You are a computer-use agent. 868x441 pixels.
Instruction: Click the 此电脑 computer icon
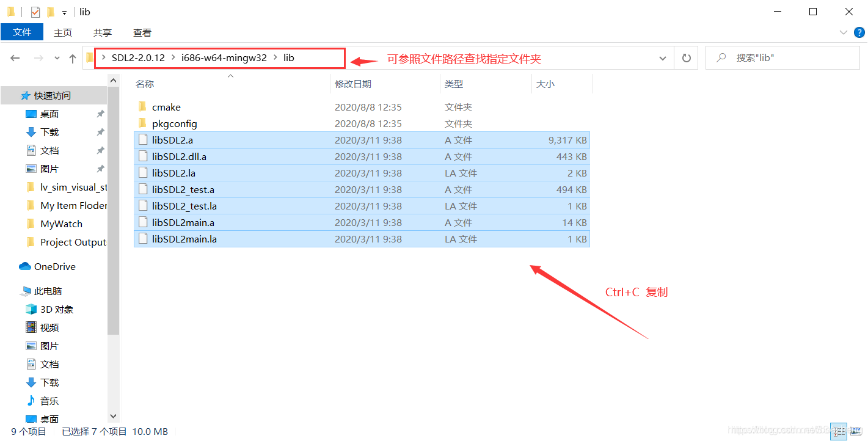26,291
